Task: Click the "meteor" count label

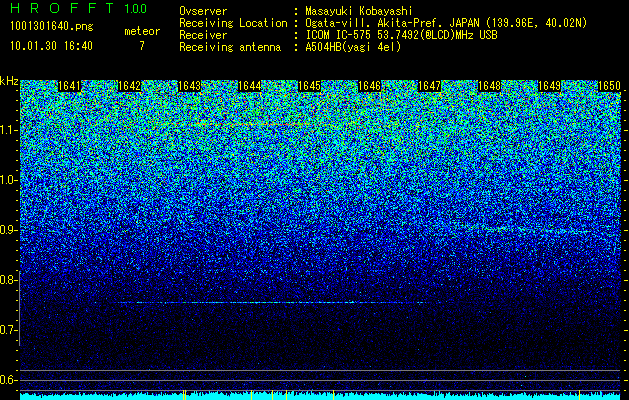Action: coord(142,31)
